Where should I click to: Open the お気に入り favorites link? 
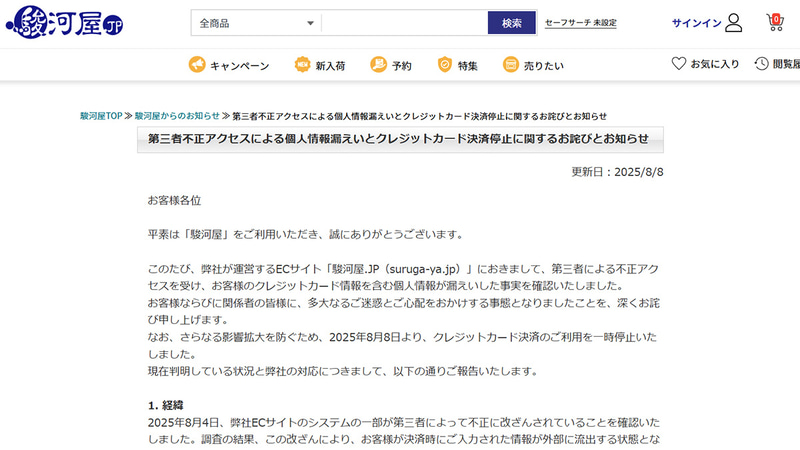[x=715, y=64]
